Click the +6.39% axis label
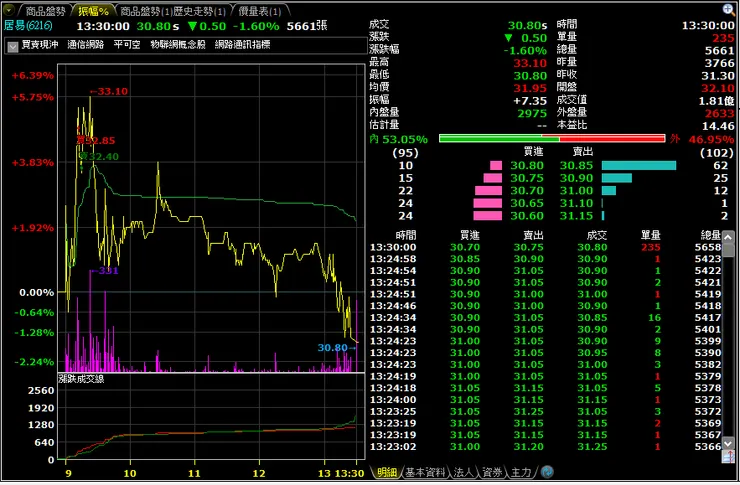The width and height of the screenshot is (740, 485). tap(33, 75)
